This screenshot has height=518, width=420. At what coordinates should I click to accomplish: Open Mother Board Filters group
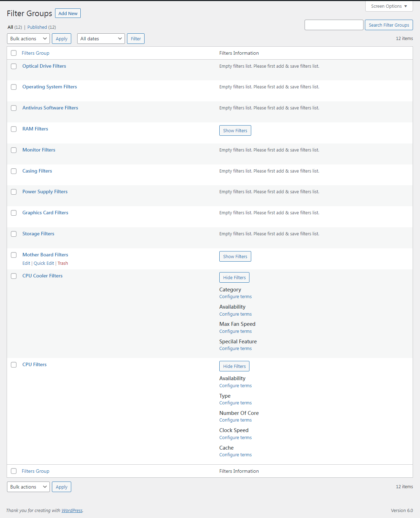[x=45, y=255]
